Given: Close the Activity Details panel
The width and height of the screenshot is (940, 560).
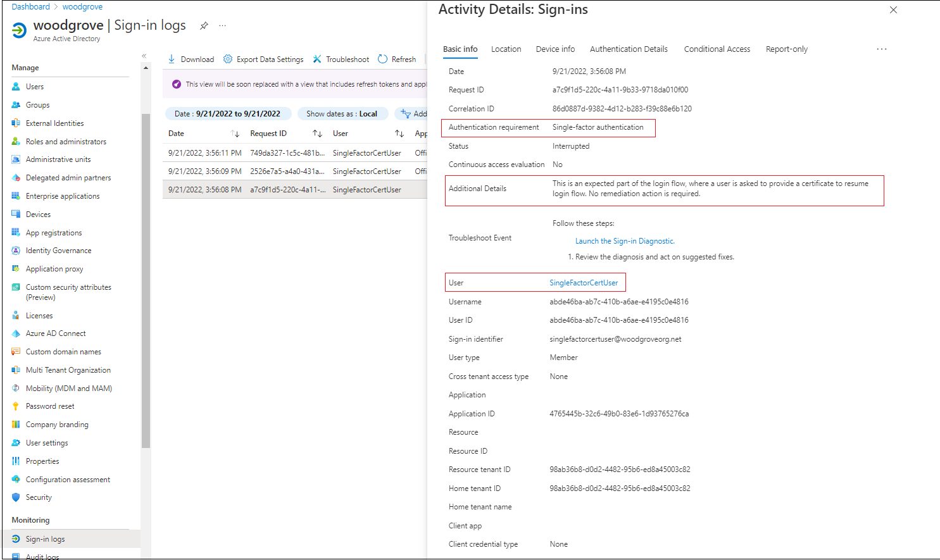Looking at the screenshot, I should pos(893,10).
